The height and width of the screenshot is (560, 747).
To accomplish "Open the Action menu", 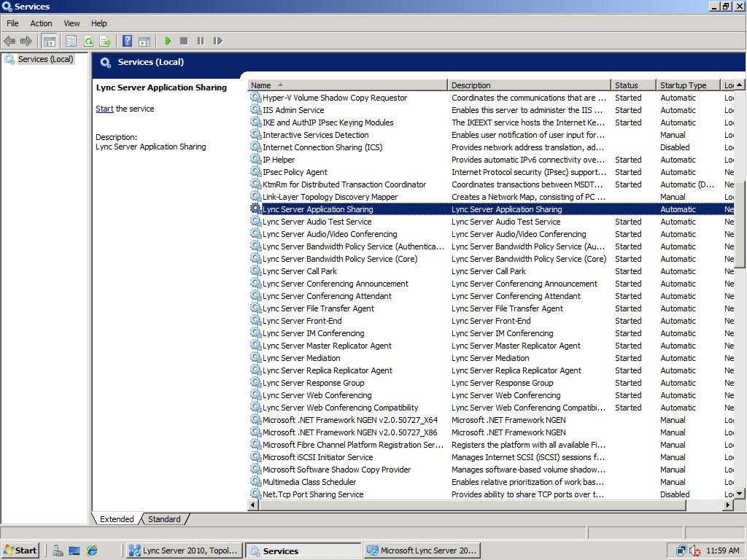I will click(x=41, y=23).
